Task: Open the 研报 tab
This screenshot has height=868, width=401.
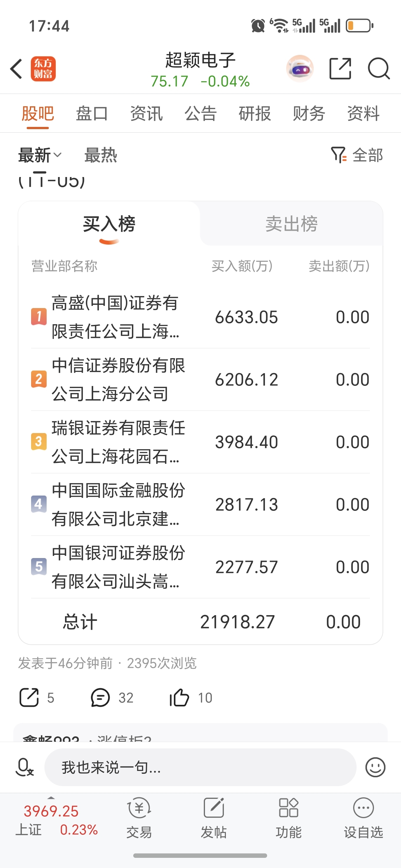Action: click(254, 113)
